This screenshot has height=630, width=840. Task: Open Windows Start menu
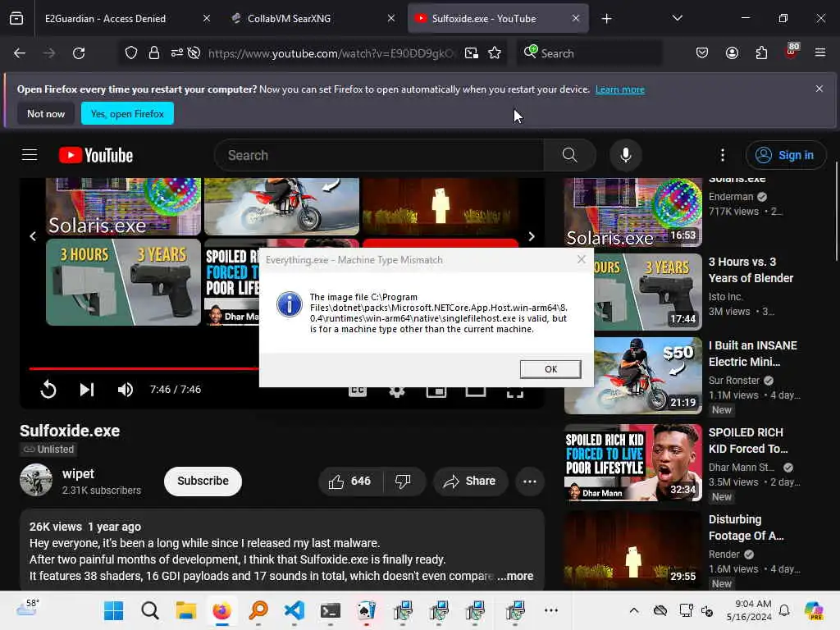[x=113, y=610]
